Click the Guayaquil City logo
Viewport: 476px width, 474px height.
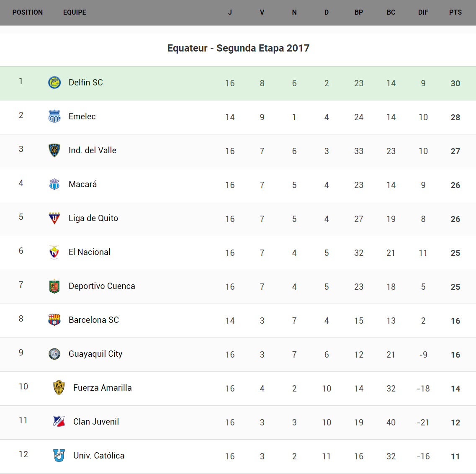pyautogui.click(x=54, y=354)
